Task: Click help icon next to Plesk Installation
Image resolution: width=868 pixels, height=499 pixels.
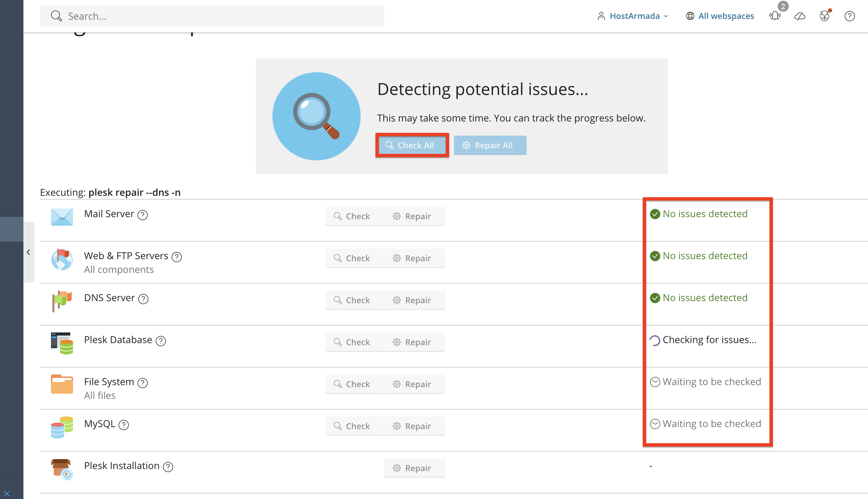Action: (168, 467)
